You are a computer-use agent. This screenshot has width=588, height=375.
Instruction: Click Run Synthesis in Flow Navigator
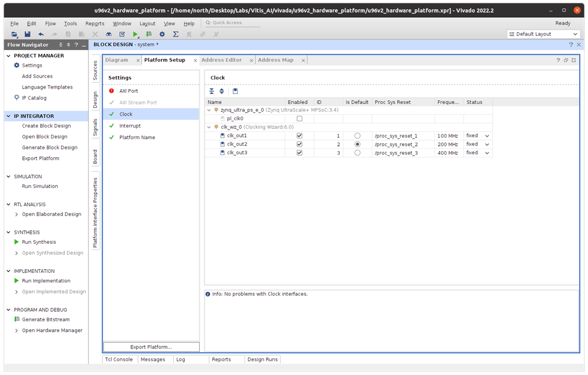(x=39, y=242)
